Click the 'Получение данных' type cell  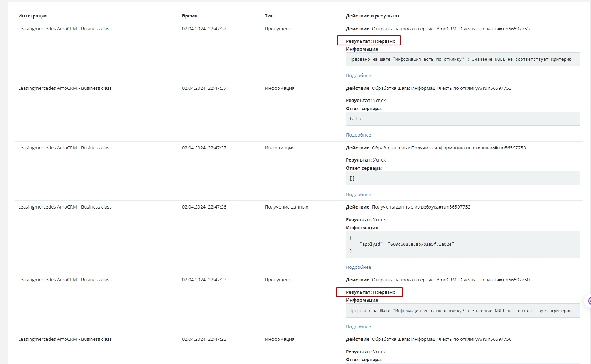286,207
